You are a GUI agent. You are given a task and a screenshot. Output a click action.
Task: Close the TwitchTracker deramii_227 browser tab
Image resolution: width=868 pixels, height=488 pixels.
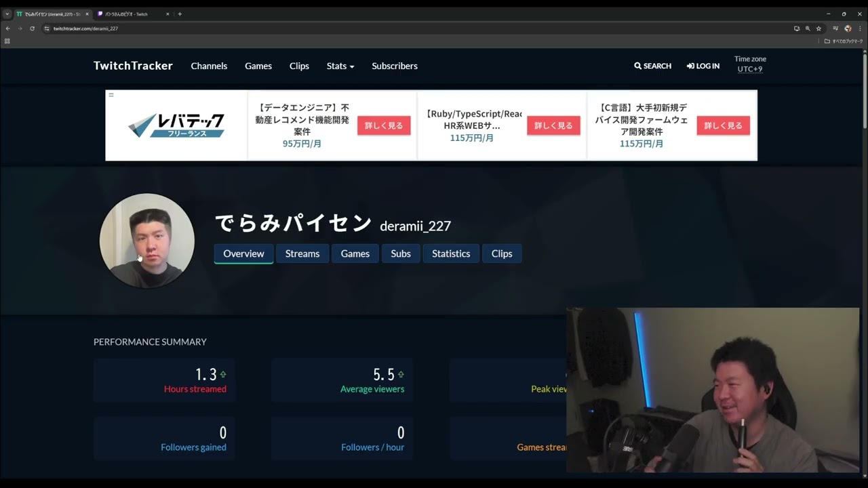pos(87,14)
